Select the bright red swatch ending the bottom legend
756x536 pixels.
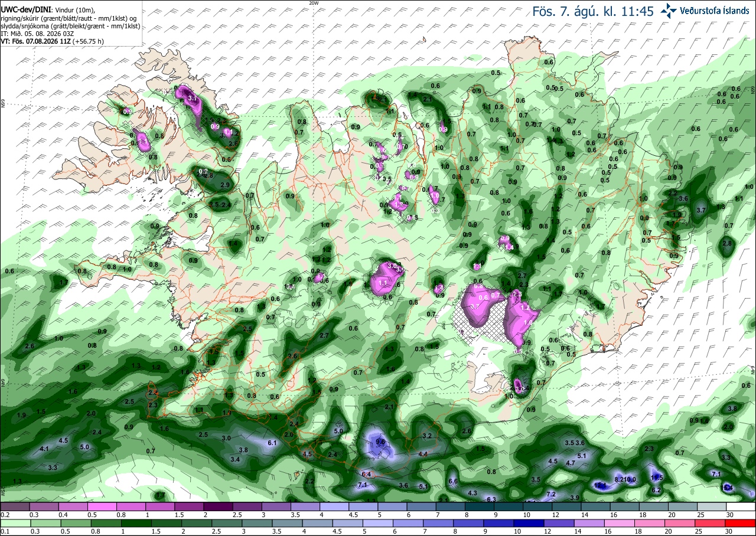[x=741, y=523]
